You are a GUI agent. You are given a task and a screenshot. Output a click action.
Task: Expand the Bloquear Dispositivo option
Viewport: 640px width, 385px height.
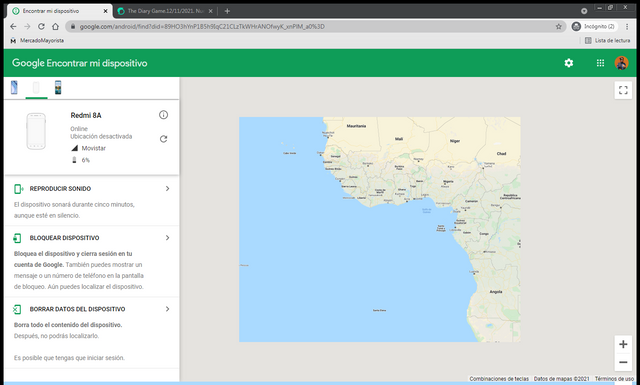click(x=167, y=238)
